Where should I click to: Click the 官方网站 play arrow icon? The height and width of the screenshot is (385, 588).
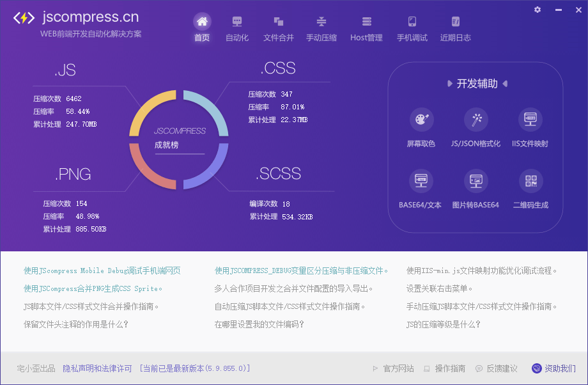(x=375, y=368)
